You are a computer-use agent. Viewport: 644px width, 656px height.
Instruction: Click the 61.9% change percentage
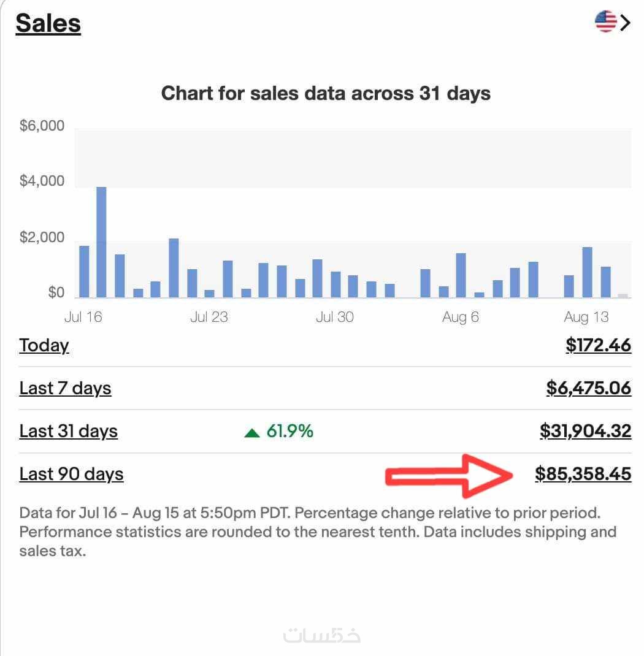289,431
